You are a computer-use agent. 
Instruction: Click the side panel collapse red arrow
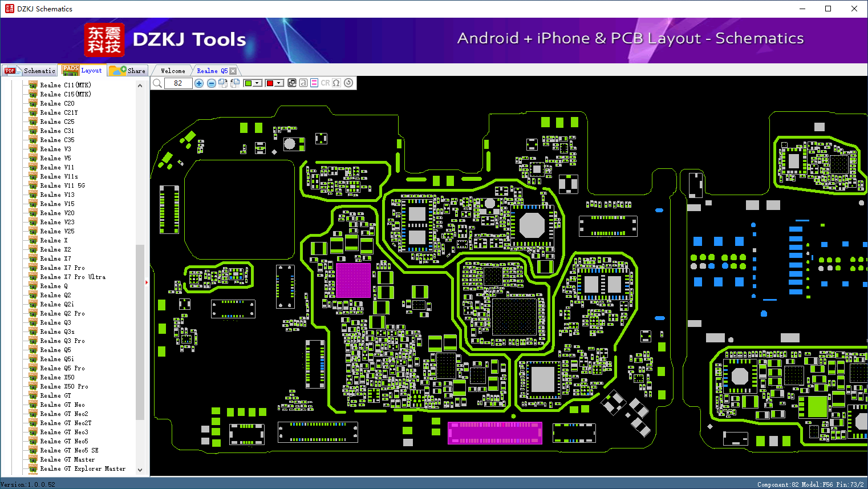click(147, 282)
